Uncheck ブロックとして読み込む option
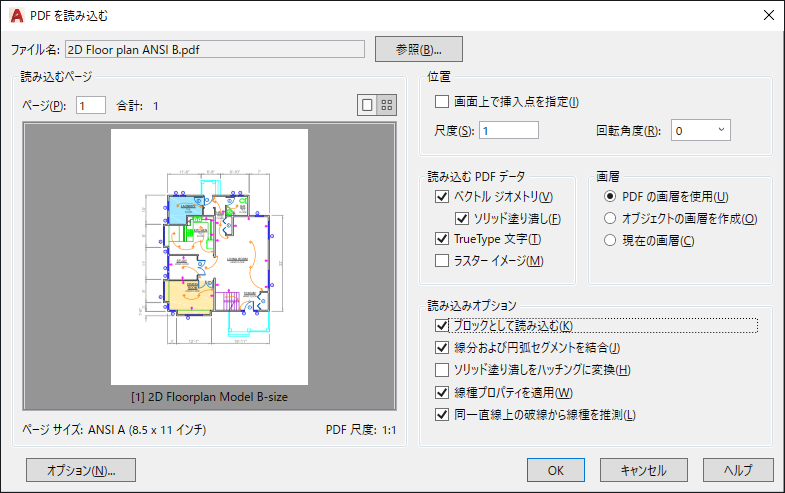 click(442, 326)
